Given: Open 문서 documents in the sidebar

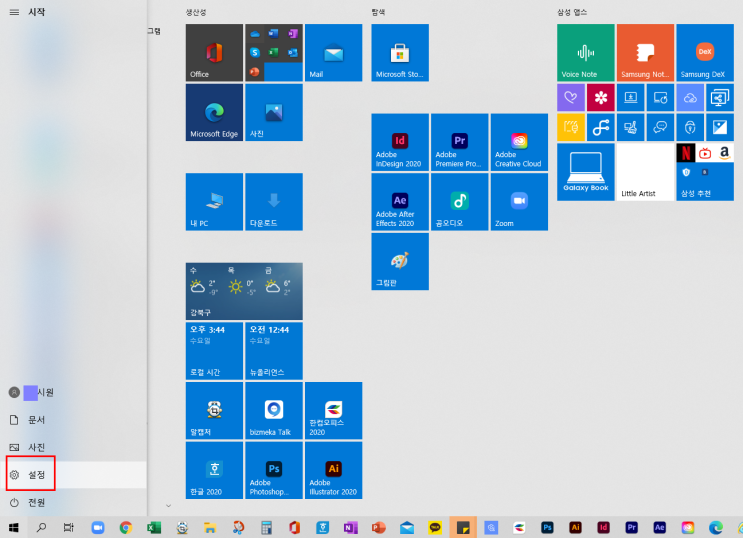Looking at the screenshot, I should click(x=27, y=420).
